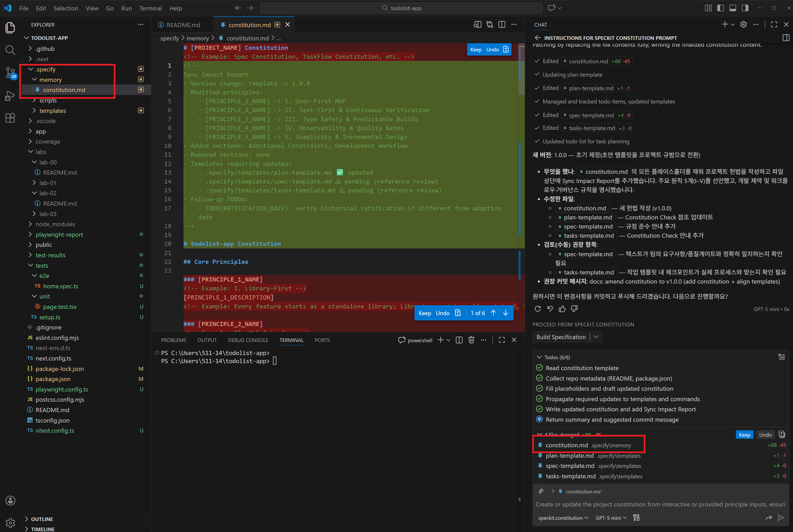Viewport: 793px width, 532px height.
Task: Open chat settings gear icon
Action: coord(743,24)
